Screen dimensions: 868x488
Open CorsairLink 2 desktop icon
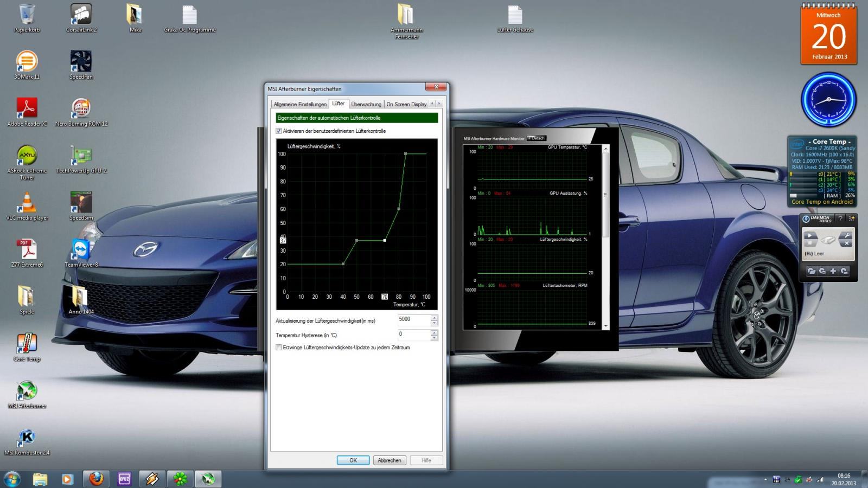pos(81,15)
